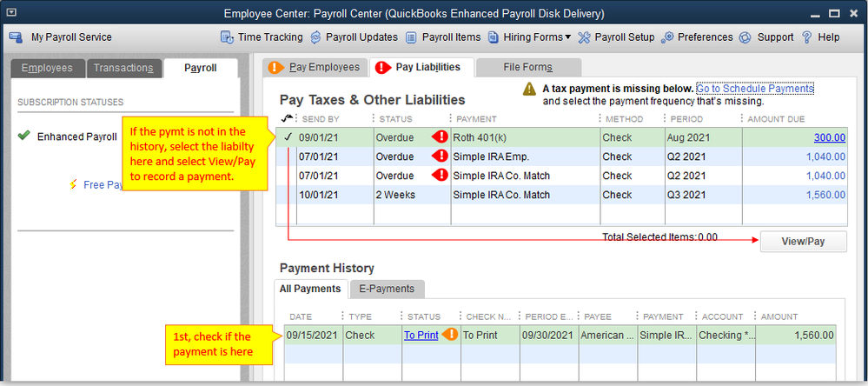Open Time Tracking clock icon
The width and height of the screenshot is (868, 386).
(x=227, y=37)
